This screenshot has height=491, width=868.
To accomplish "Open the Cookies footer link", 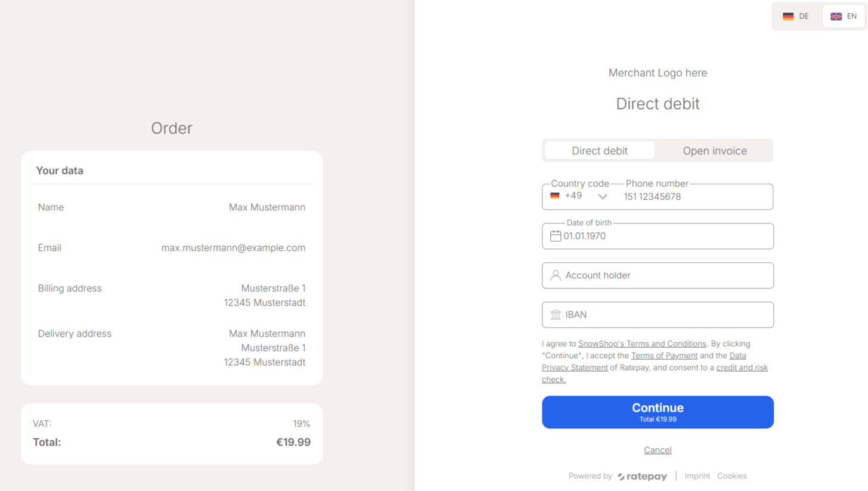I will point(732,476).
